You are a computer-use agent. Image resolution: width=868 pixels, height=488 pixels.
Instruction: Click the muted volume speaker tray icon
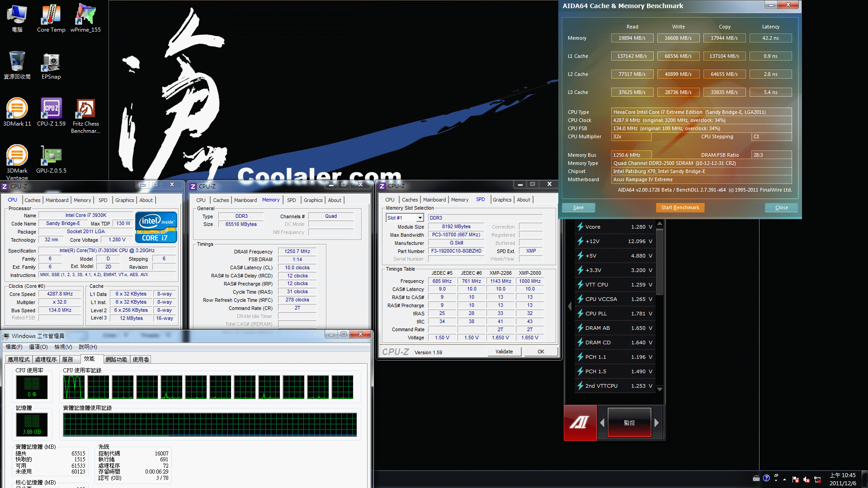(x=807, y=479)
